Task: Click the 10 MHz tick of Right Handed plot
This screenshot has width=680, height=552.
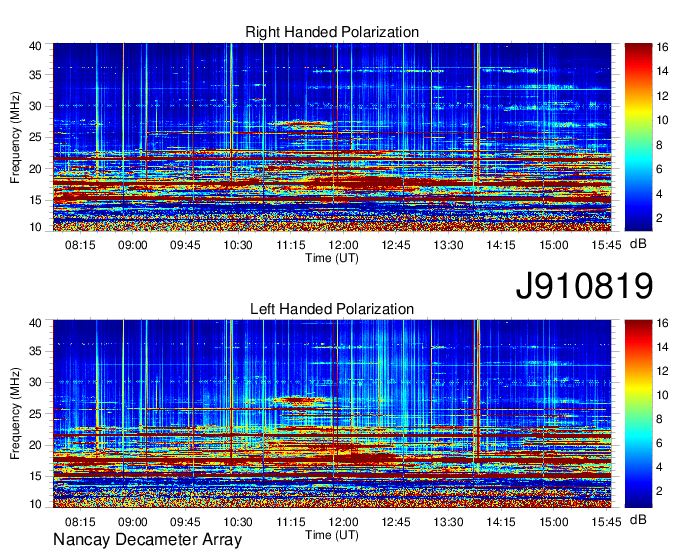Action: (35, 227)
